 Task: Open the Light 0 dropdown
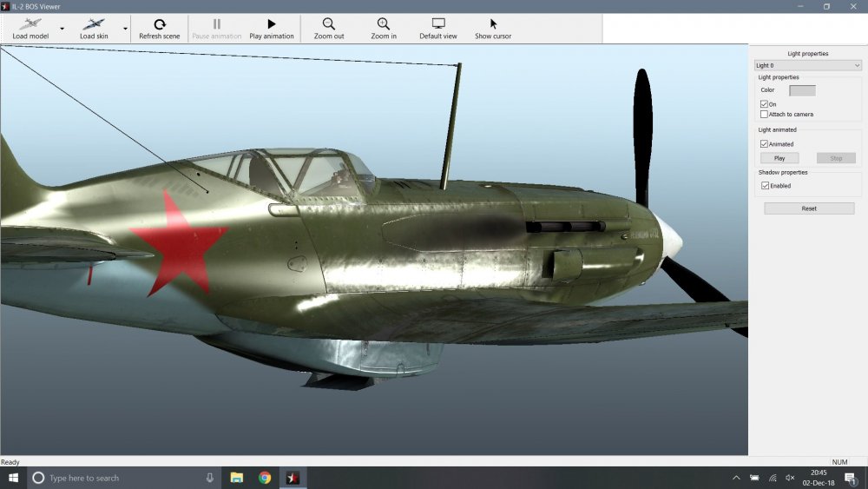pyautogui.click(x=807, y=65)
